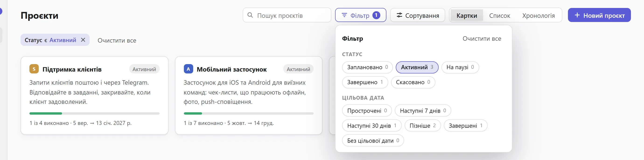
Task: Switch to the Картки view tab
Action: click(466, 15)
